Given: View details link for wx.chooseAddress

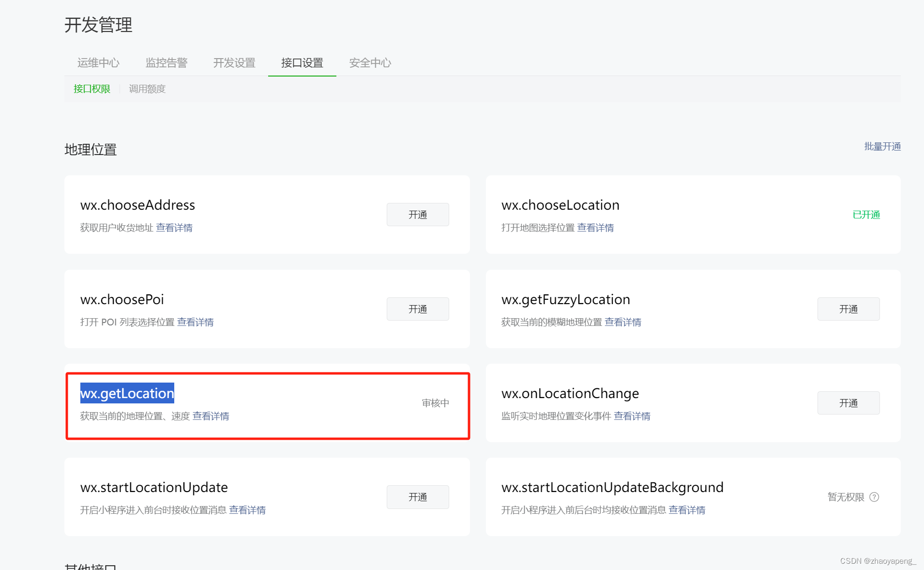Looking at the screenshot, I should 174,228.
